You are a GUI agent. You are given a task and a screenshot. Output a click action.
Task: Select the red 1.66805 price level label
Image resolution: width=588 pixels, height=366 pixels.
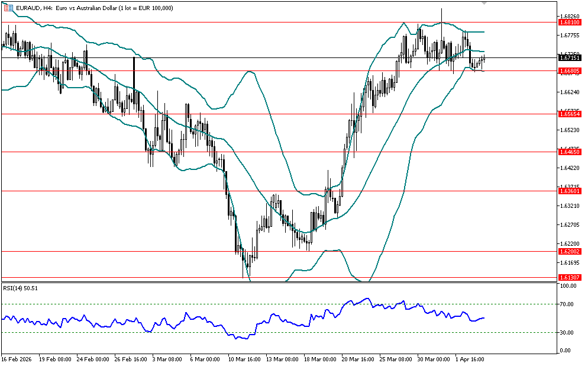[x=568, y=70]
